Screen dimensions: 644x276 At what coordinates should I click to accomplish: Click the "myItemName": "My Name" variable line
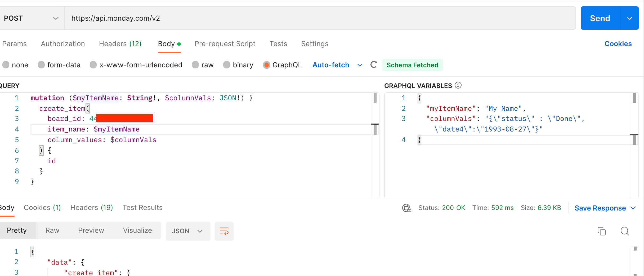pos(476,108)
